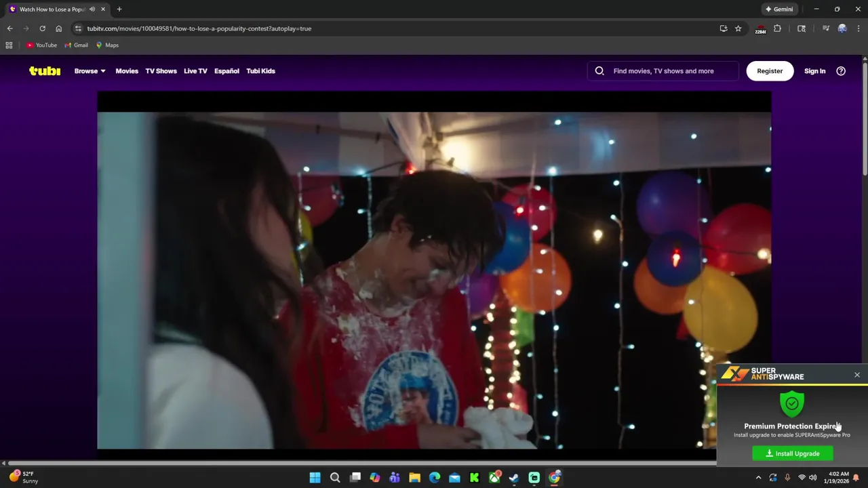Open Tubi Kids
Viewport: 868px width, 488px height.
pyautogui.click(x=260, y=70)
